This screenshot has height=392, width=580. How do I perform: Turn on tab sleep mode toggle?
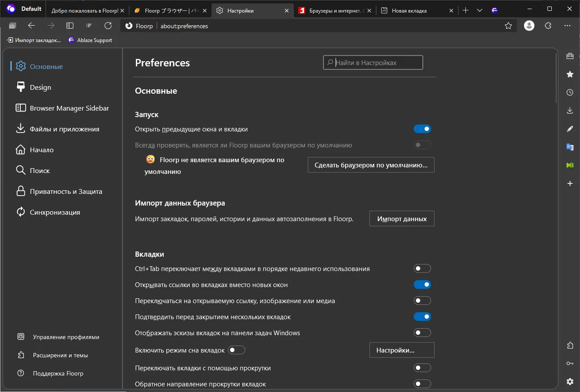click(237, 350)
